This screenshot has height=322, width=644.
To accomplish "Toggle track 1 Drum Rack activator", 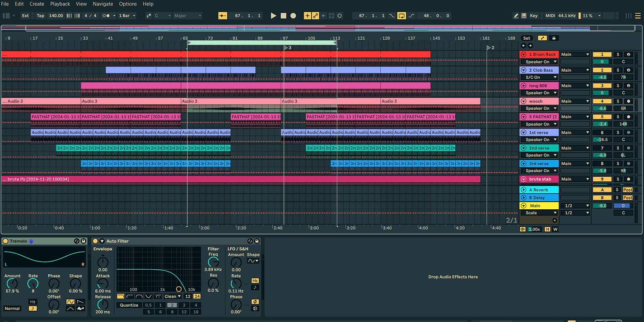I will tap(602, 55).
